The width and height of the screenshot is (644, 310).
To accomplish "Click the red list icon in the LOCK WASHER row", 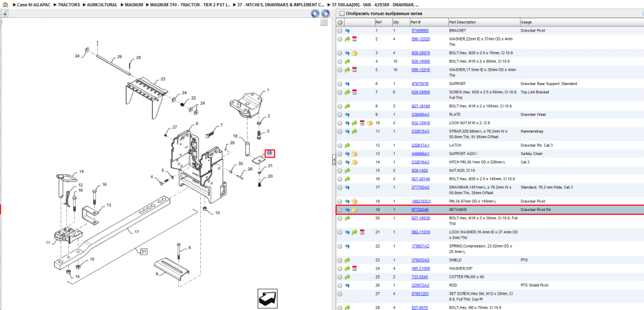I will (362, 232).
